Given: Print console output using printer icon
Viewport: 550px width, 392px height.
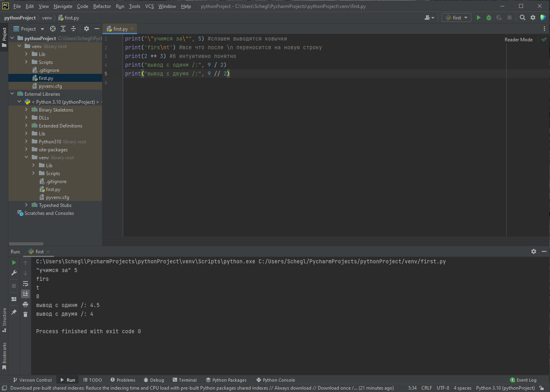Looking at the screenshot, I should pos(26,304).
